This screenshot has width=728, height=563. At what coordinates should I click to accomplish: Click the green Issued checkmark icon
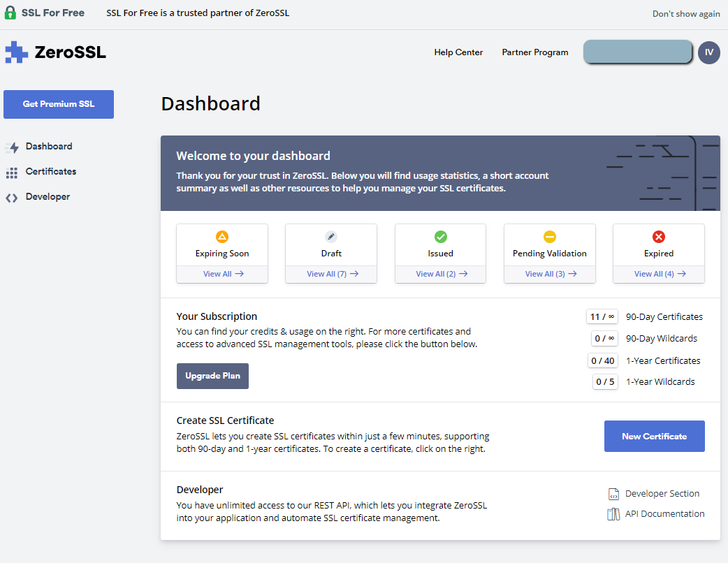pyautogui.click(x=440, y=237)
